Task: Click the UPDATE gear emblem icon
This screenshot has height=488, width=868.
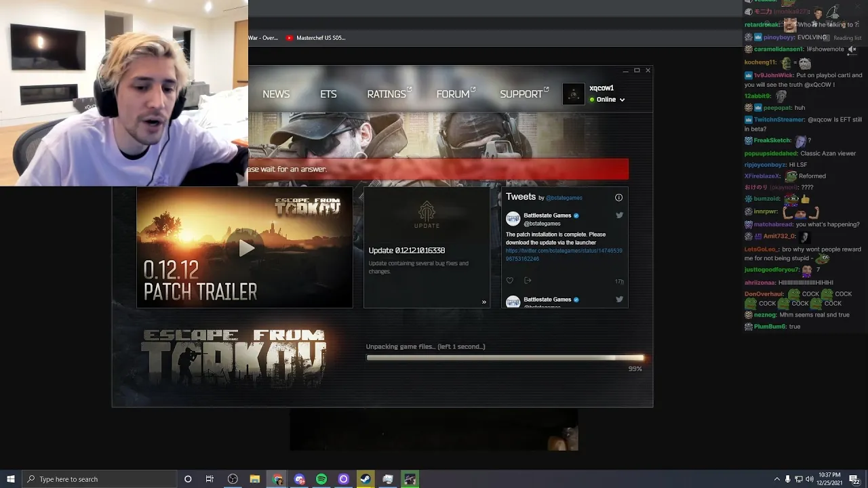Action: click(x=427, y=215)
